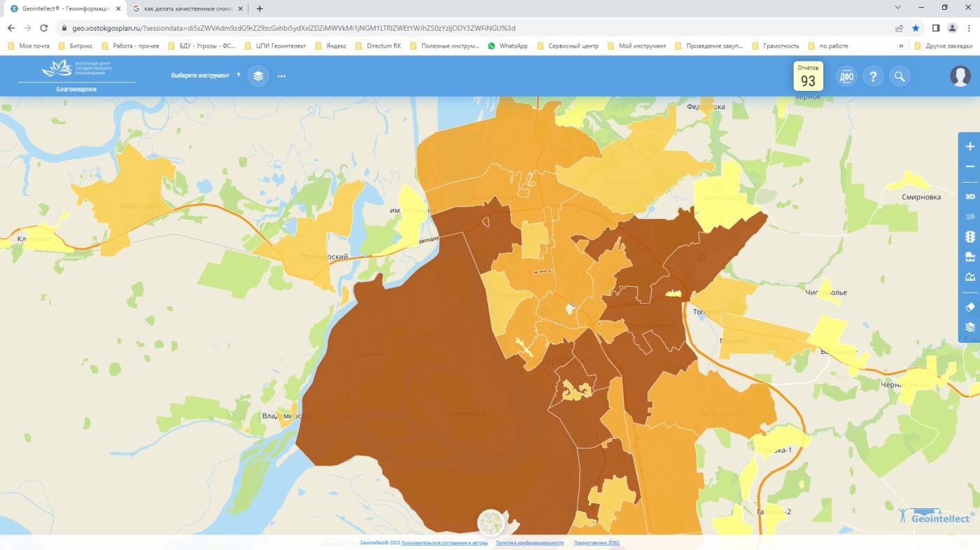Screen dimensions: 980x550
Task: Open the Яндекс bookmark
Action: tap(330, 46)
